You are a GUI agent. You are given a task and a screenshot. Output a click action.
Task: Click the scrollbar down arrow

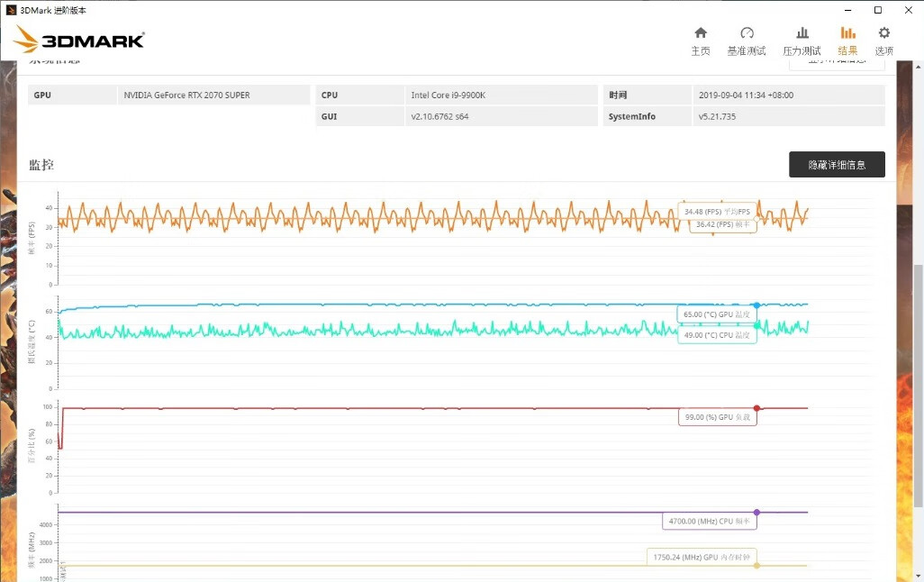coord(918,576)
